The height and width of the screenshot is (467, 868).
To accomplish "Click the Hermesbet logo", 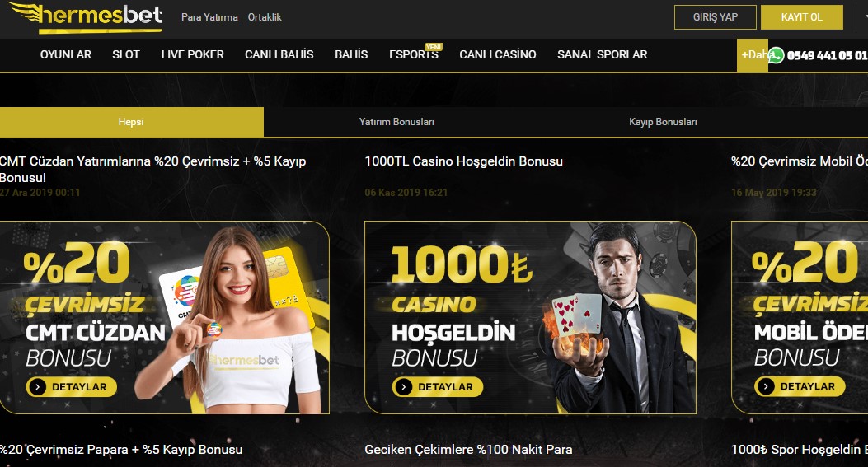I will pos(85,17).
